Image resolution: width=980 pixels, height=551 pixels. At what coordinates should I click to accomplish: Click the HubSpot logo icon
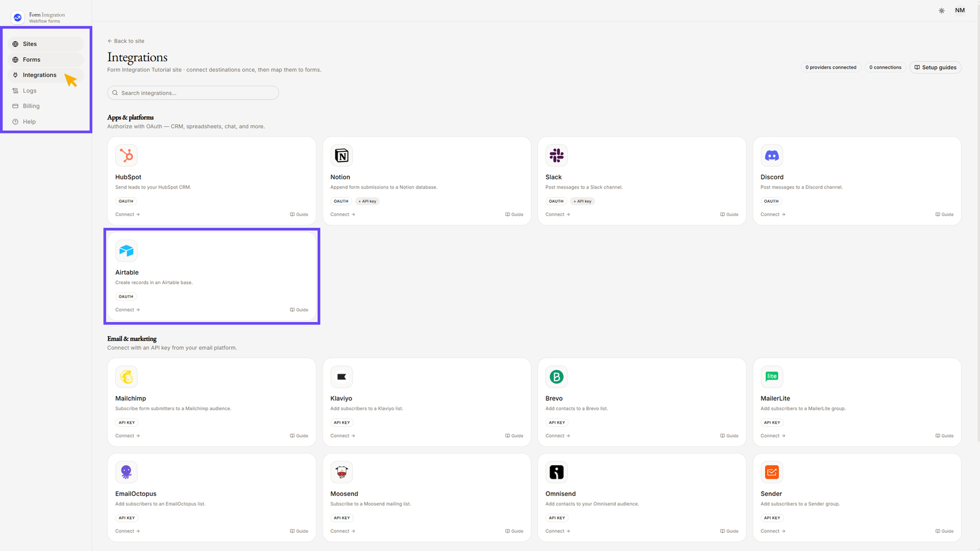click(x=126, y=156)
